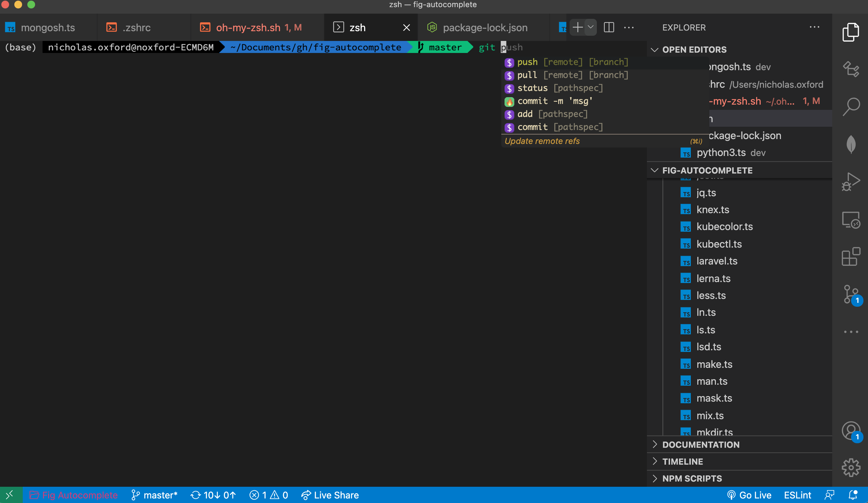Open the notifications bell in status bar

852,495
